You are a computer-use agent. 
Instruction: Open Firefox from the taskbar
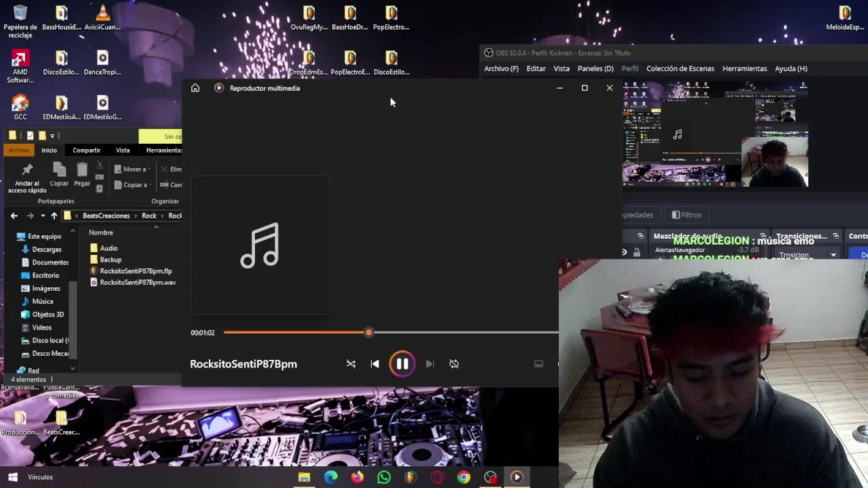point(357,477)
